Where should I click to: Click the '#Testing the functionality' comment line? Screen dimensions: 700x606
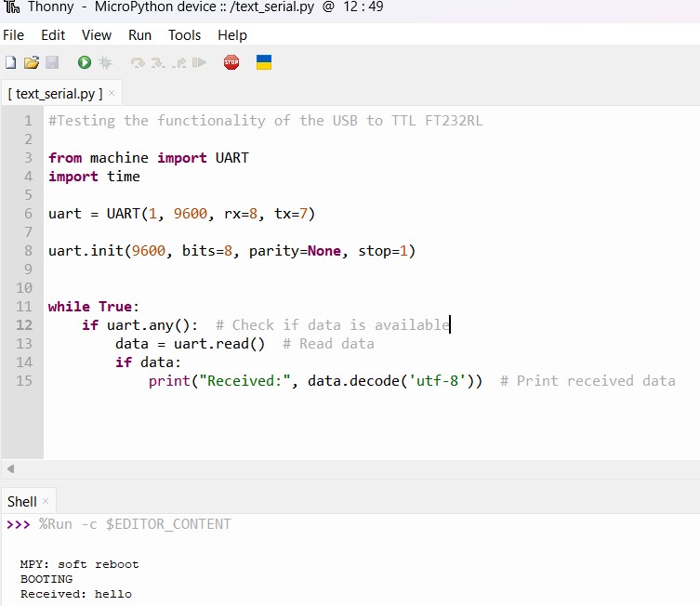pyautogui.click(x=266, y=121)
